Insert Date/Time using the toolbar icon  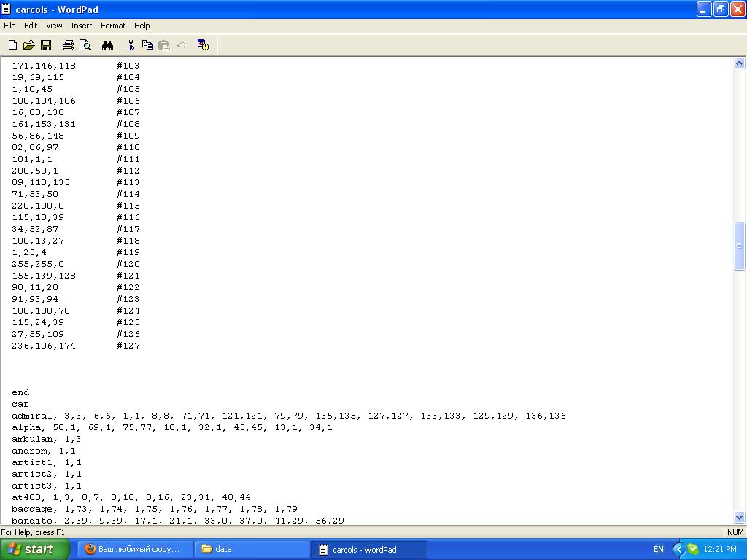coord(204,45)
